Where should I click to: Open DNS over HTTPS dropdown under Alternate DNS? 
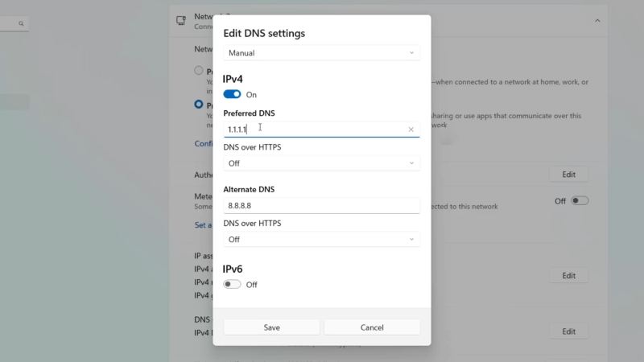click(x=321, y=239)
